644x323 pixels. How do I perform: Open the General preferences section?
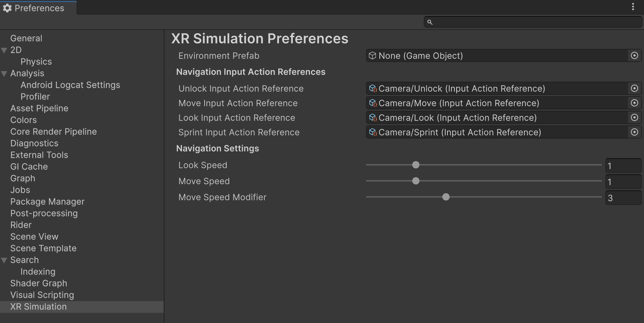click(x=26, y=38)
